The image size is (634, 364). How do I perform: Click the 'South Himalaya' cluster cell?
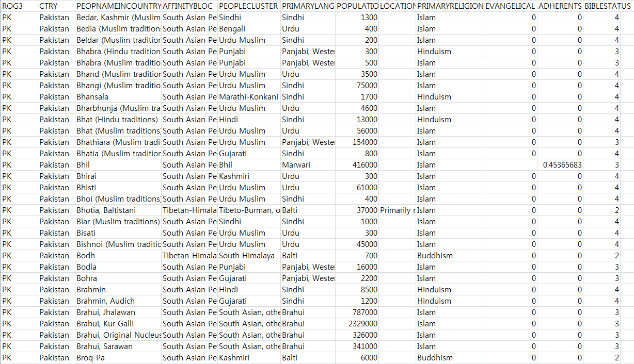pos(249,256)
